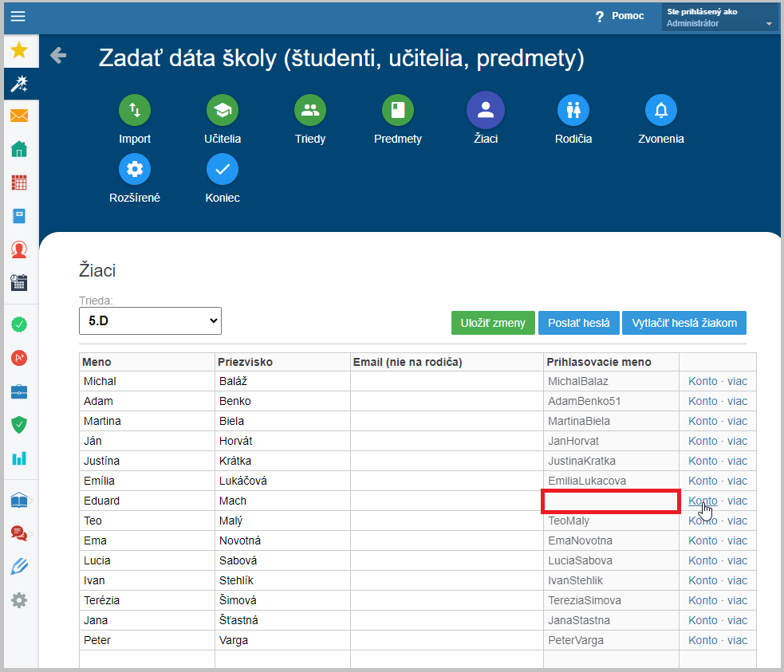The height and width of the screenshot is (672, 784).
Task: Select the magic wand wizard icon
Action: (x=19, y=84)
